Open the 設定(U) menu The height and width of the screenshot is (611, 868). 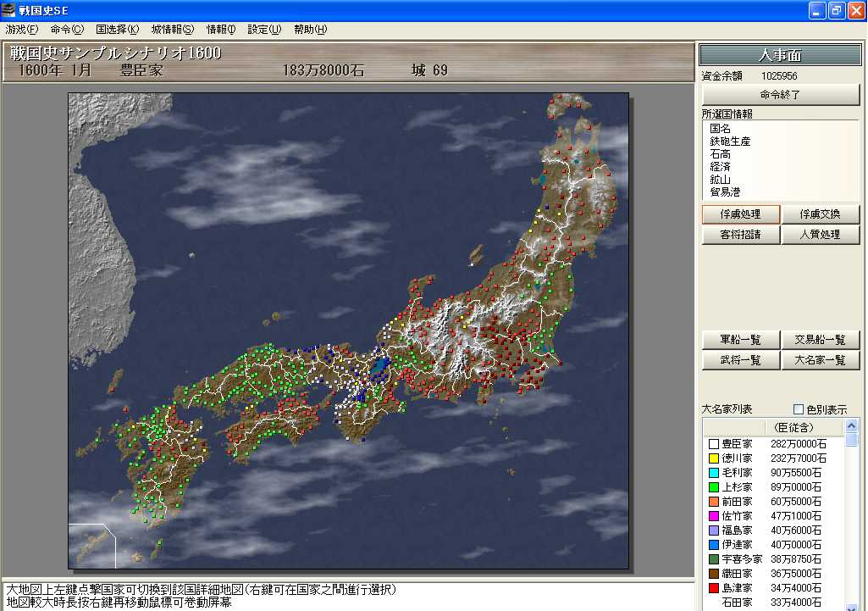pos(264,30)
